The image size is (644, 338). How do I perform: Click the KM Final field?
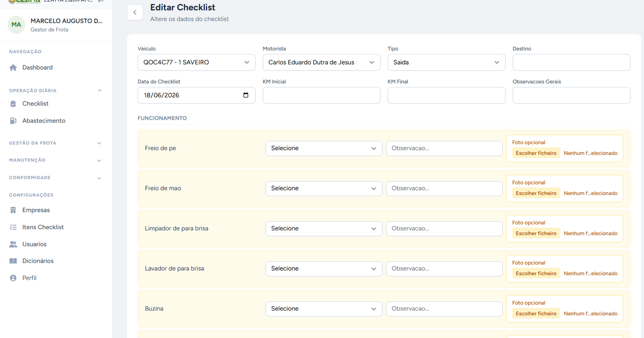446,95
